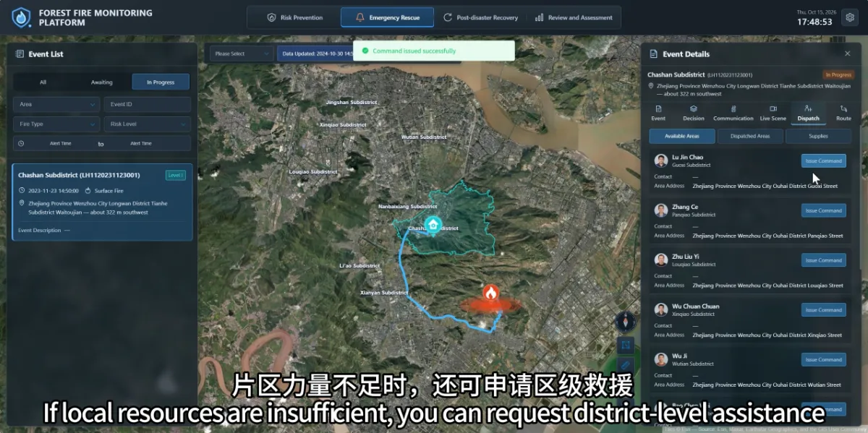Reset map orientation with the compass
This screenshot has width=868, height=433.
click(x=626, y=321)
